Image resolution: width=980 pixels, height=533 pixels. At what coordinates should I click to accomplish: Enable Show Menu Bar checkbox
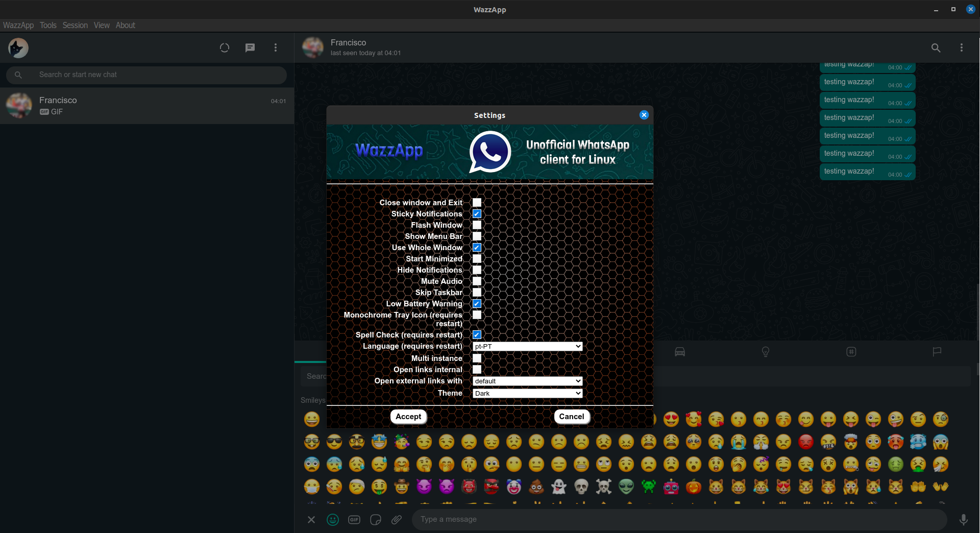tap(477, 236)
